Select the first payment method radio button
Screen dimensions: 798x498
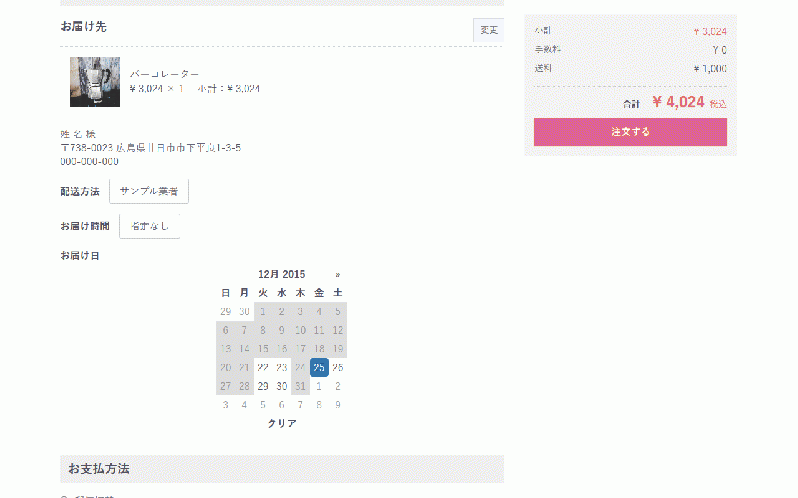(x=64, y=496)
